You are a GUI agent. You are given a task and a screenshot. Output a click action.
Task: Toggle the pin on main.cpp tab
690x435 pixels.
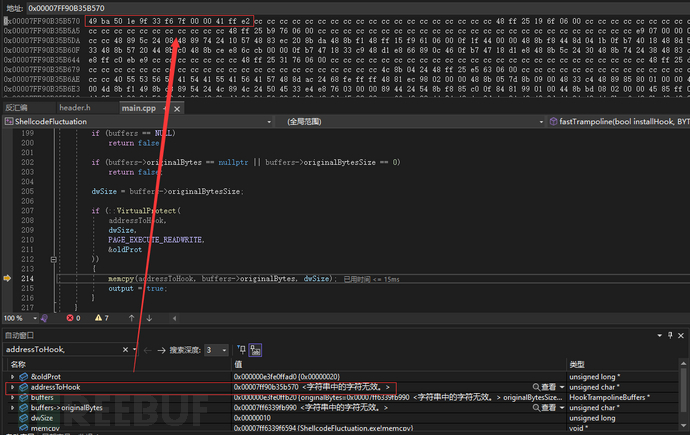click(164, 107)
